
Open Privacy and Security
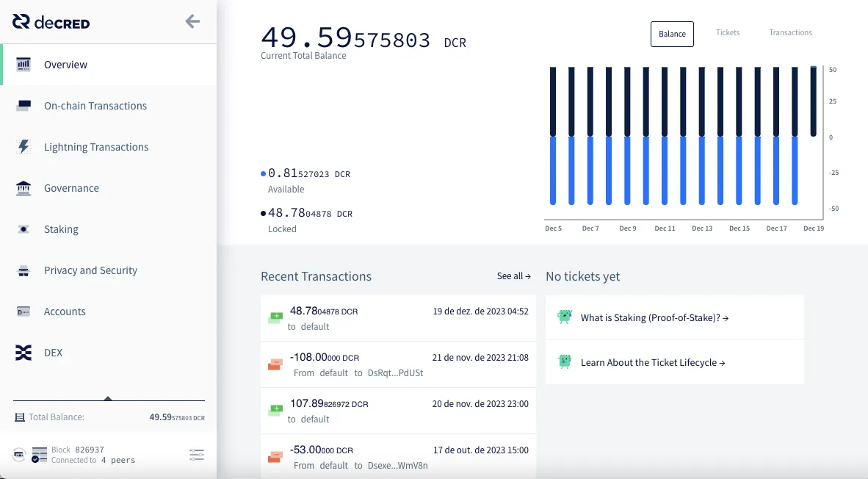coord(109,270)
